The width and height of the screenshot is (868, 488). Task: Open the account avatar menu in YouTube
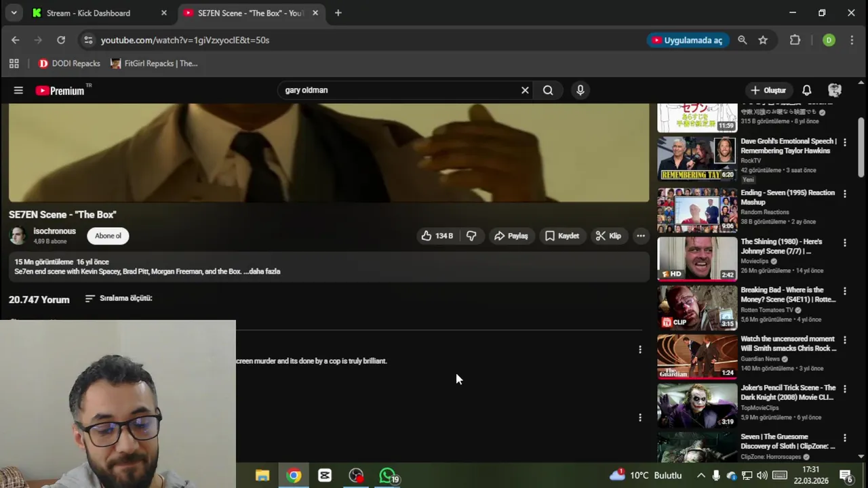coord(835,90)
